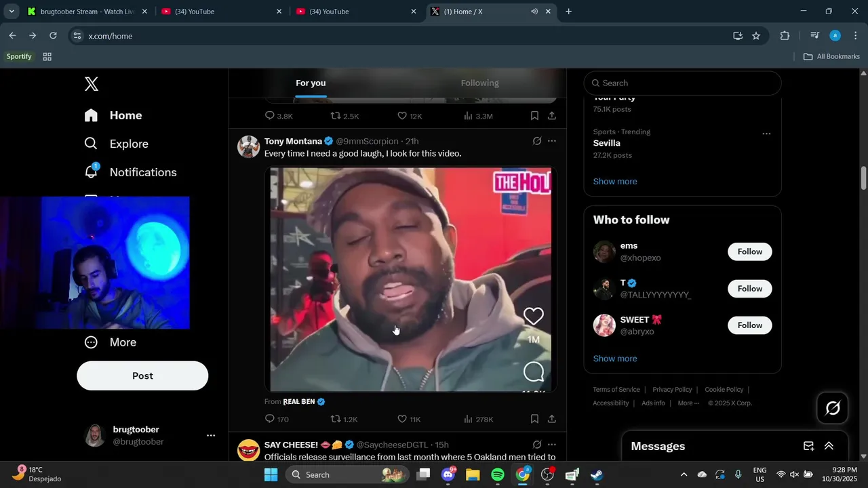
Task: Open the Sevilla trending topic
Action: 606,143
